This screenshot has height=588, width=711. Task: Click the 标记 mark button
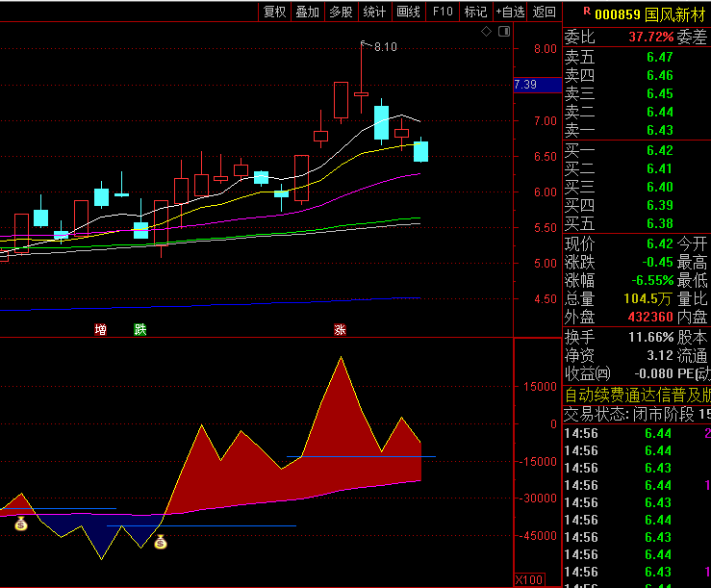(475, 12)
